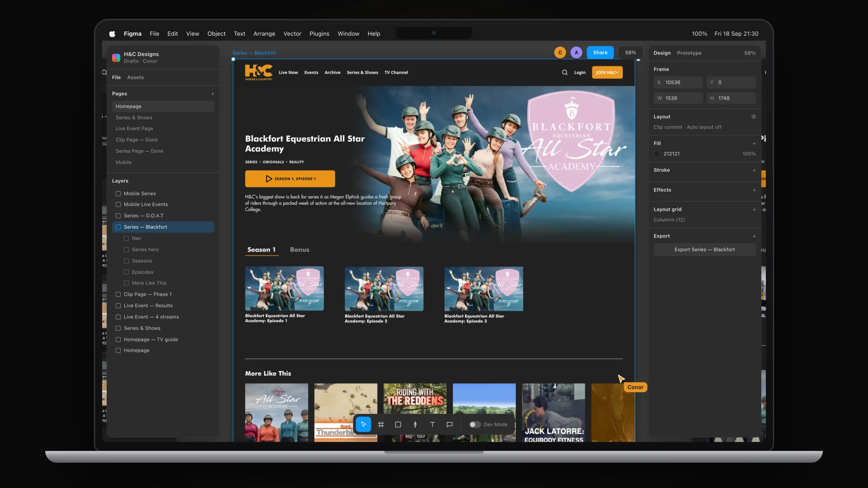Open the 58% zoom dropdown
The width and height of the screenshot is (868, 488).
[x=630, y=52]
